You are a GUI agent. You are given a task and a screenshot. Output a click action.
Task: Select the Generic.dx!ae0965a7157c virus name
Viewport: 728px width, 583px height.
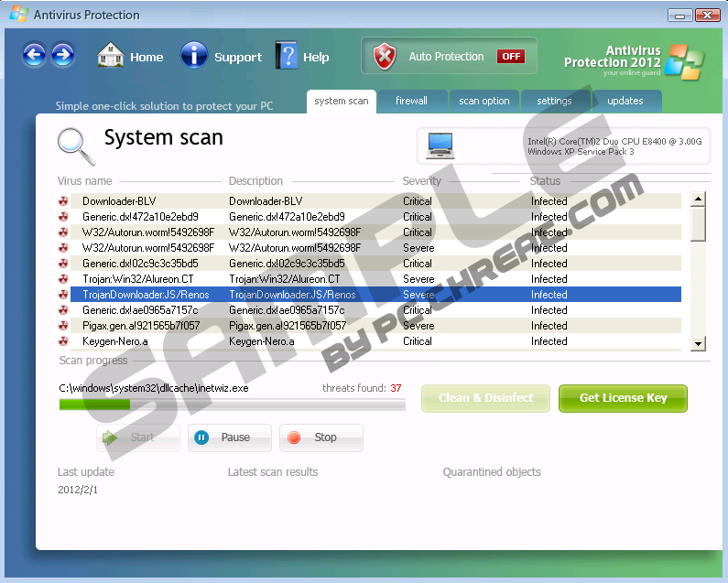pyautogui.click(x=140, y=310)
